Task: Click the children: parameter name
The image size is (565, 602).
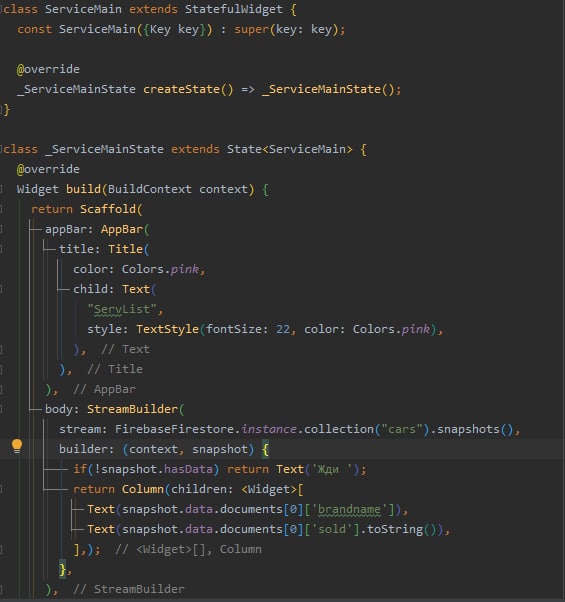Action: click(x=202, y=489)
